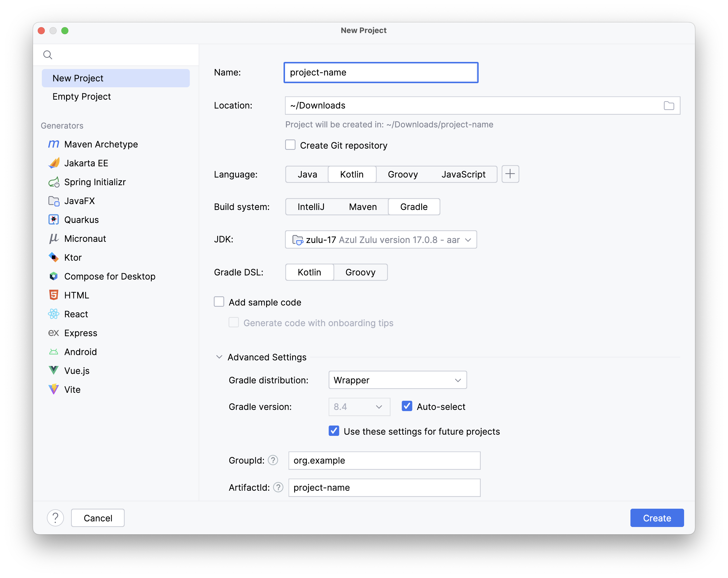Collapse the Advanced Settings section
Screen dimensions: 728x578
point(220,357)
